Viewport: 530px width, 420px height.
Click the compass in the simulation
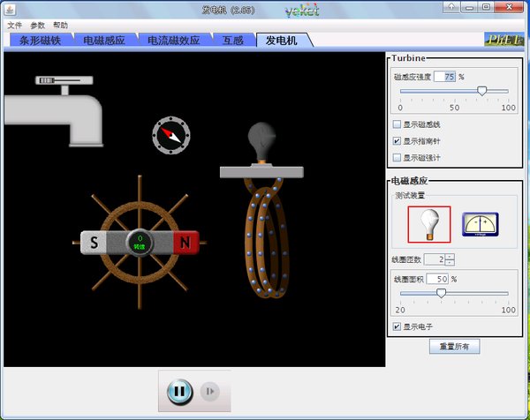click(171, 134)
